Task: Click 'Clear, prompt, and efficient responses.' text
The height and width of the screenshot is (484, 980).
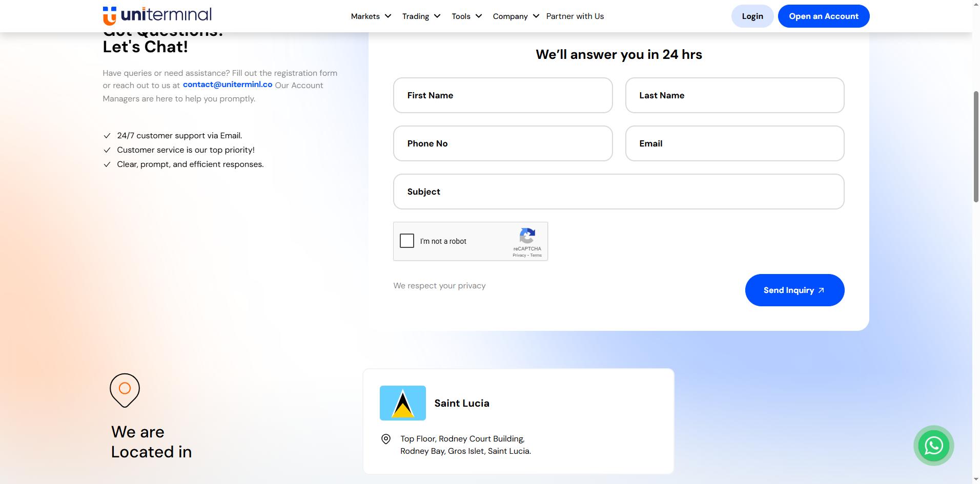Action: (190, 164)
